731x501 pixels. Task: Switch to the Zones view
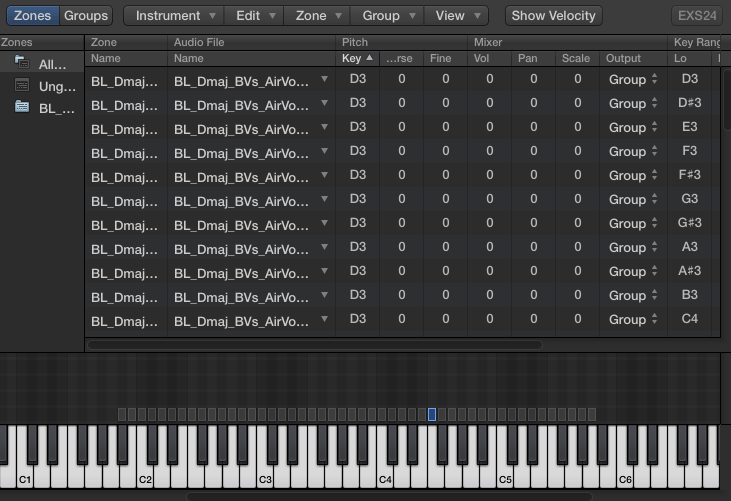(x=33, y=15)
